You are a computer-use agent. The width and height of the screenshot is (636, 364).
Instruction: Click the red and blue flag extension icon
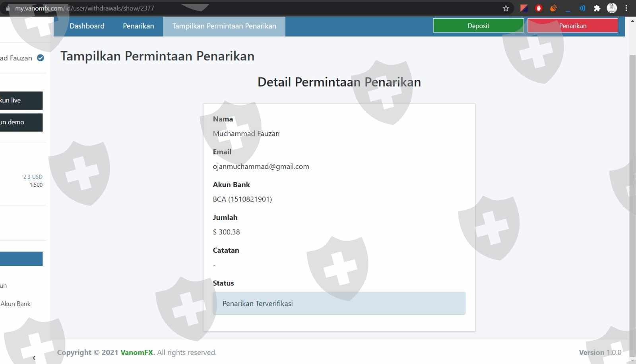[x=524, y=8]
